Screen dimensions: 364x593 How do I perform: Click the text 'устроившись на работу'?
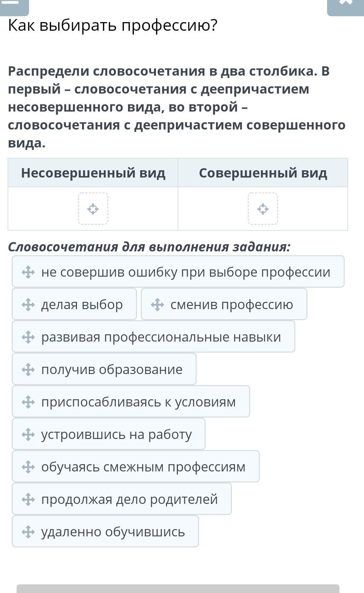[x=116, y=434]
